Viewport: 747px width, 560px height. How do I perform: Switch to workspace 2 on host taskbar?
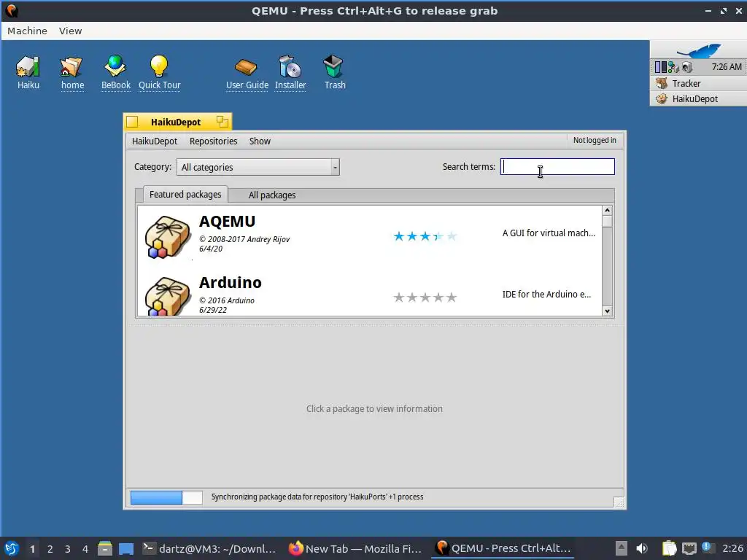click(50, 549)
